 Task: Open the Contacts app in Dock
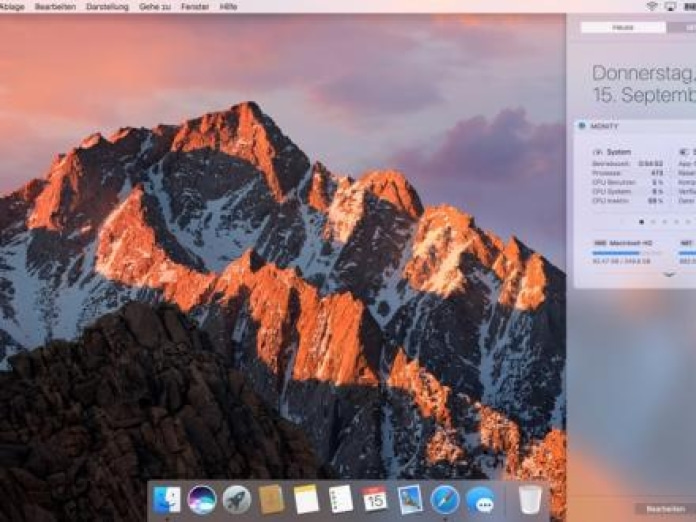point(271,500)
